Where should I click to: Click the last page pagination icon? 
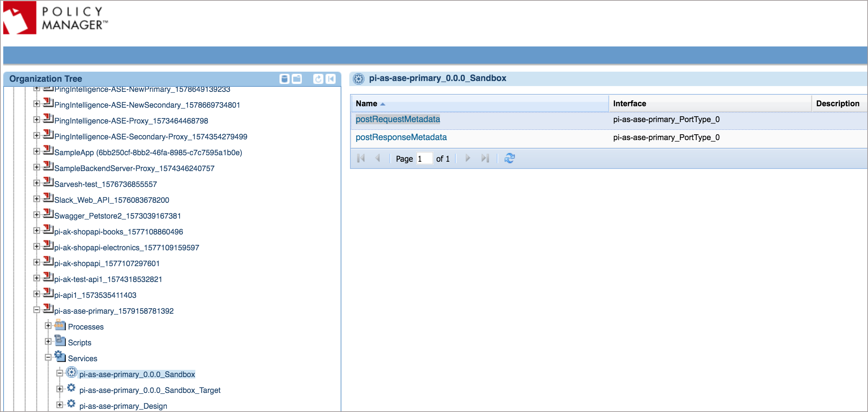(485, 158)
